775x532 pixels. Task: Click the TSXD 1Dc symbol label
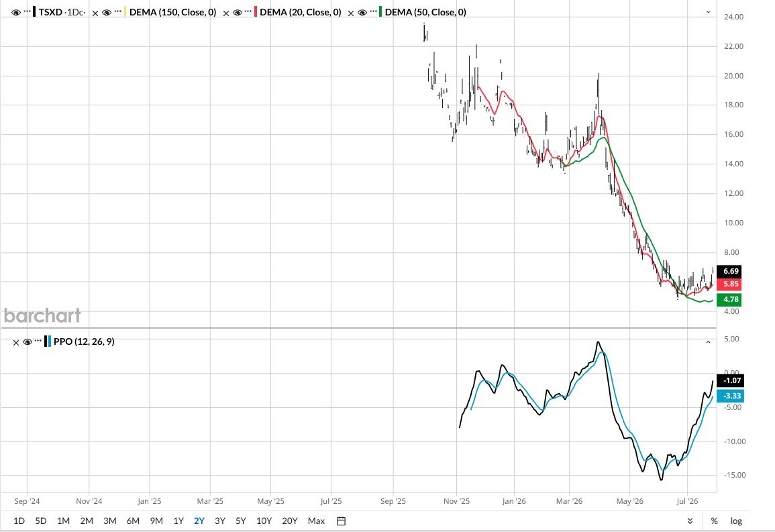pyautogui.click(x=62, y=12)
